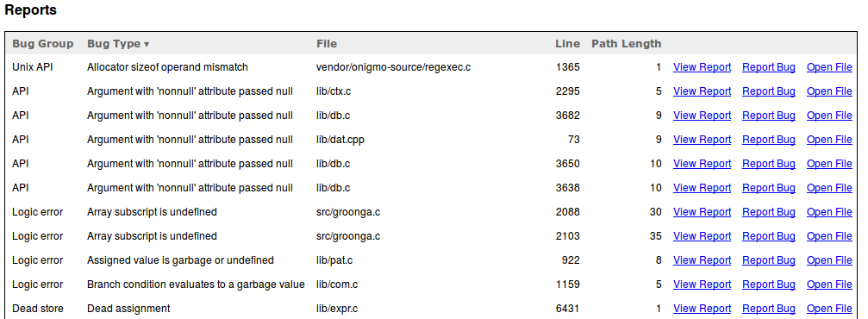
Task: Open File for lib/db.c line 3650
Action: click(x=829, y=164)
